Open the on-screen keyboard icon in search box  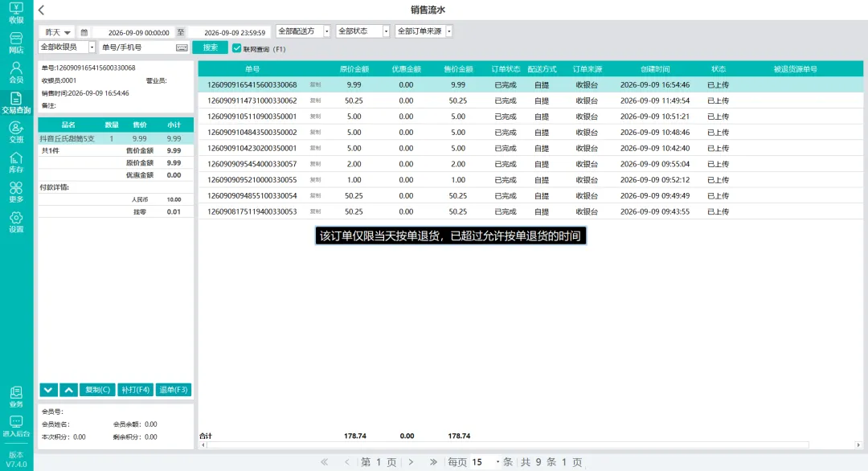[182, 47]
